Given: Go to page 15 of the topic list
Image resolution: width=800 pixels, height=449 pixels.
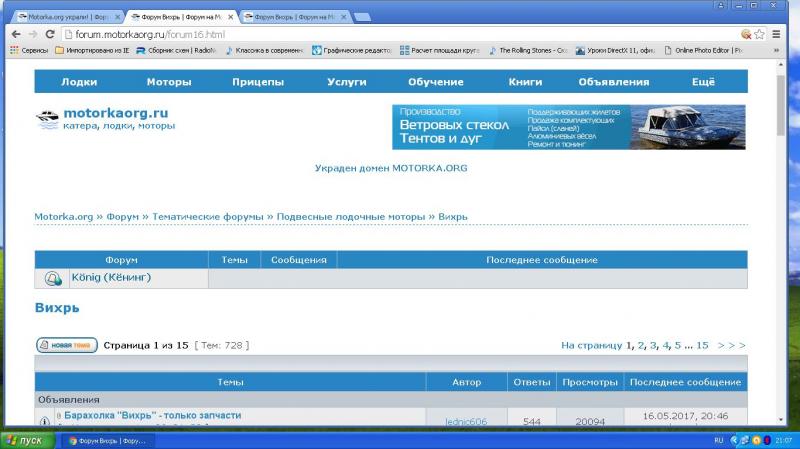Looking at the screenshot, I should pyautogui.click(x=702, y=345).
